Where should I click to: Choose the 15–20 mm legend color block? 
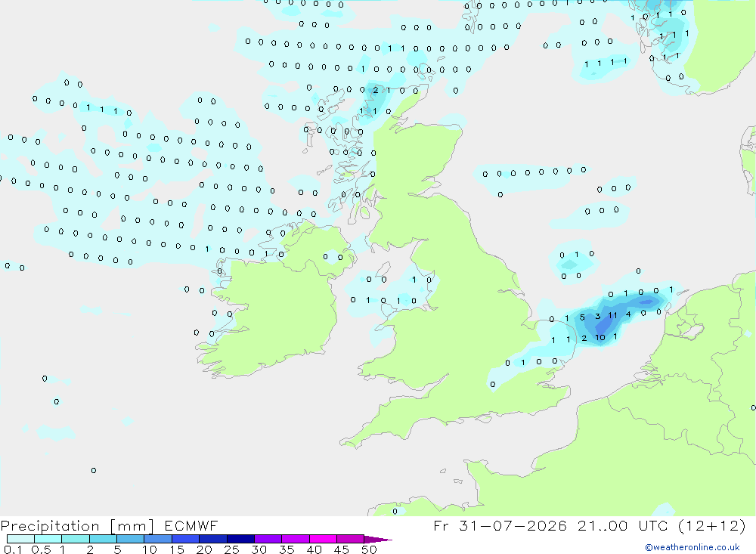185,539
